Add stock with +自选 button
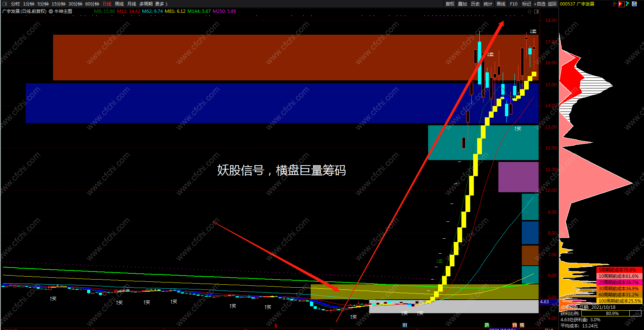This screenshot has width=644, height=330. point(540,4)
